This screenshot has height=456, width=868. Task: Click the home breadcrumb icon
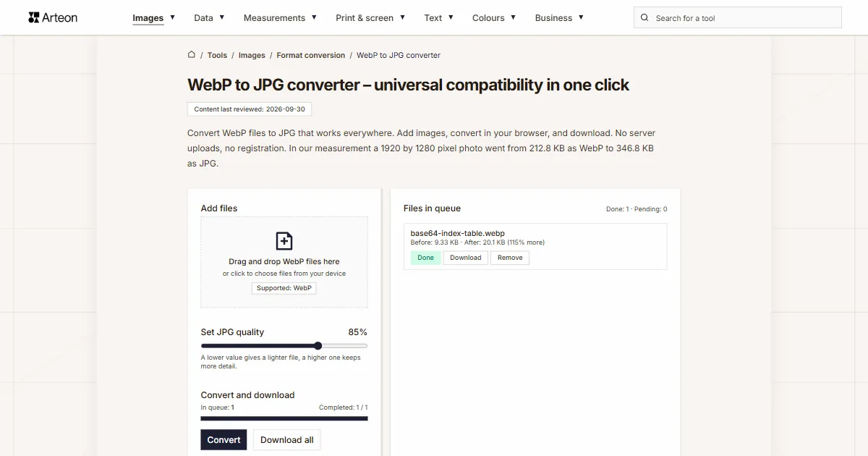click(x=192, y=54)
